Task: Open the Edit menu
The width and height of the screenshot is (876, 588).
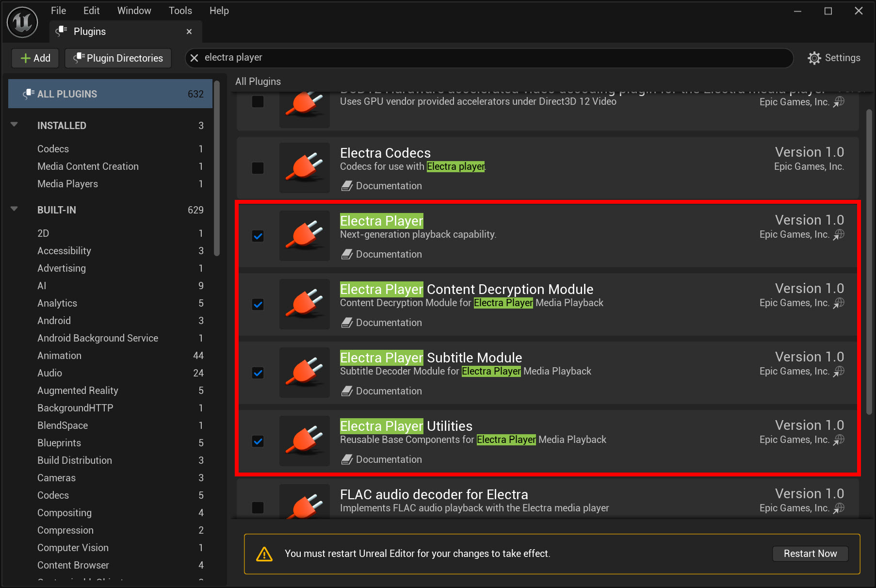Action: [x=91, y=11]
